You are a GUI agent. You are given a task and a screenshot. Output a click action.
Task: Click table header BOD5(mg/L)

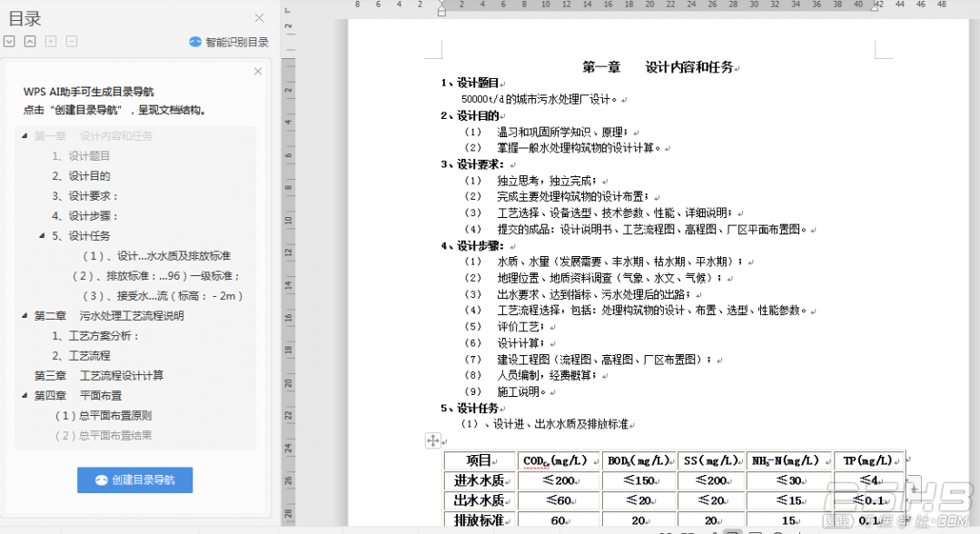[638, 460]
